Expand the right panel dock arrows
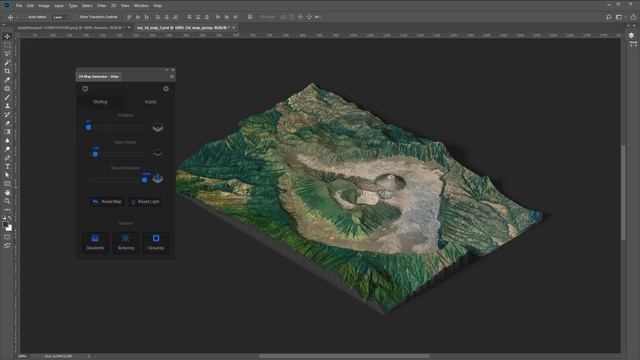The width and height of the screenshot is (640, 360). coord(629,25)
